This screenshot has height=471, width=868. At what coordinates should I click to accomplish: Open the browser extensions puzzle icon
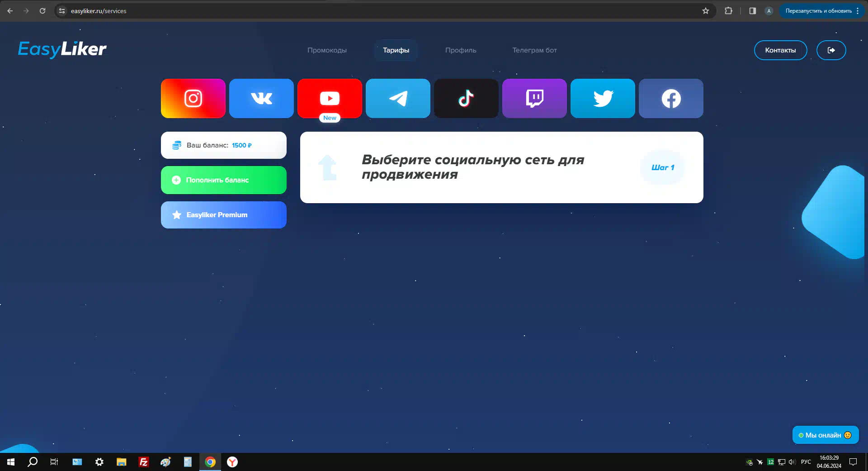click(x=728, y=11)
